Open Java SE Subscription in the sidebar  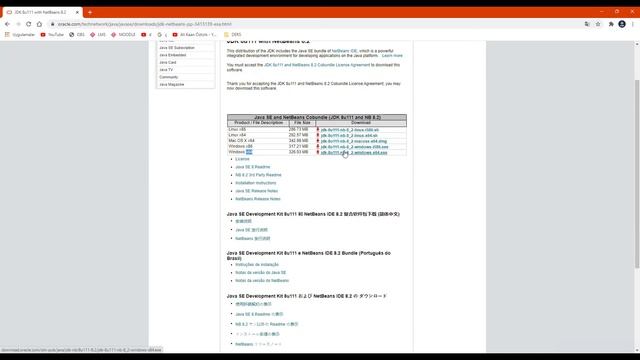click(x=177, y=48)
